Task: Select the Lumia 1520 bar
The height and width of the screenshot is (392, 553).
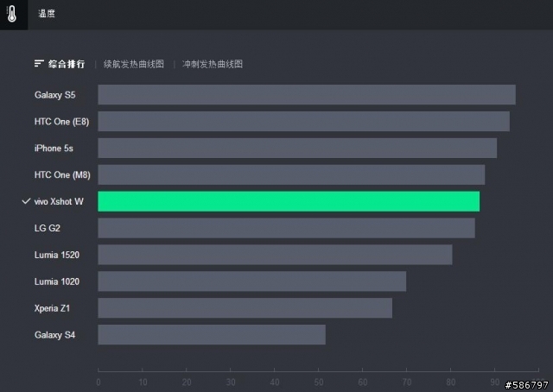Action: (275, 255)
